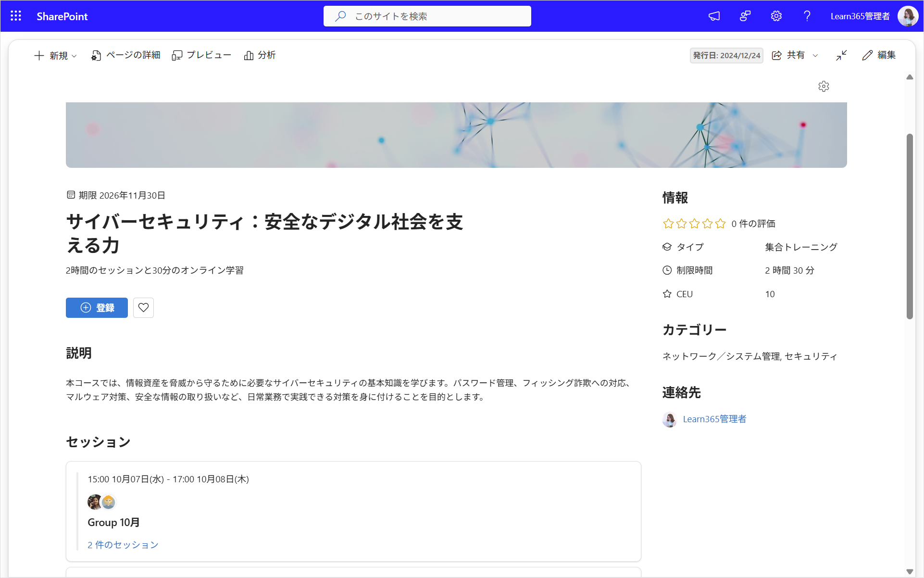
Task: Click the 編集 edit command
Action: coord(879,55)
